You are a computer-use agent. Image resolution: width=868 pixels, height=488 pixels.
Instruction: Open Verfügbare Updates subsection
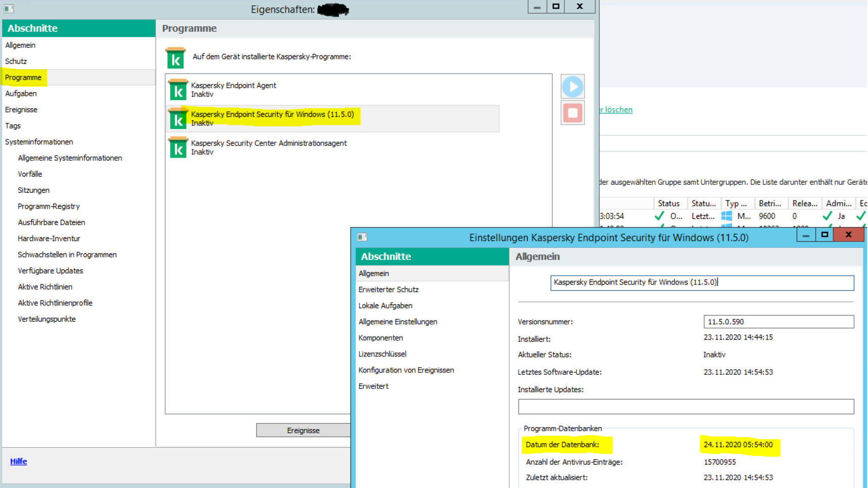[x=50, y=271]
